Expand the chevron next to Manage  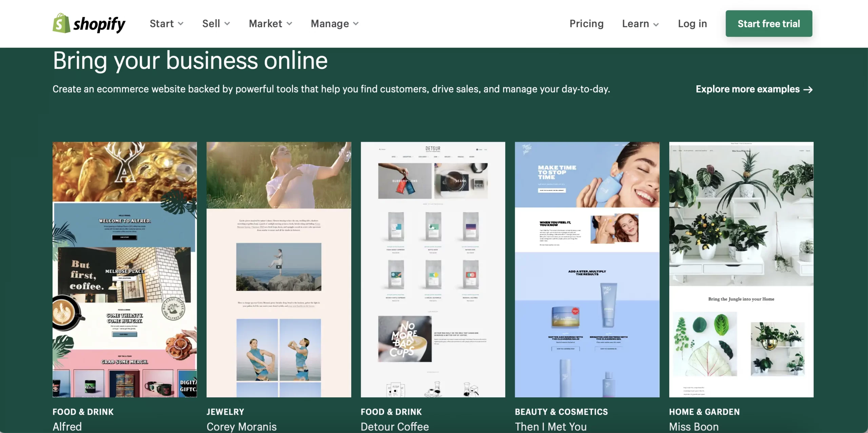pyautogui.click(x=356, y=24)
